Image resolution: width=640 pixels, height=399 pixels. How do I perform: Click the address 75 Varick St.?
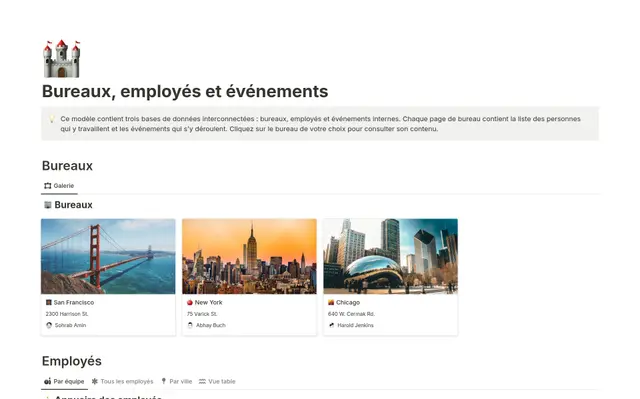(202, 314)
